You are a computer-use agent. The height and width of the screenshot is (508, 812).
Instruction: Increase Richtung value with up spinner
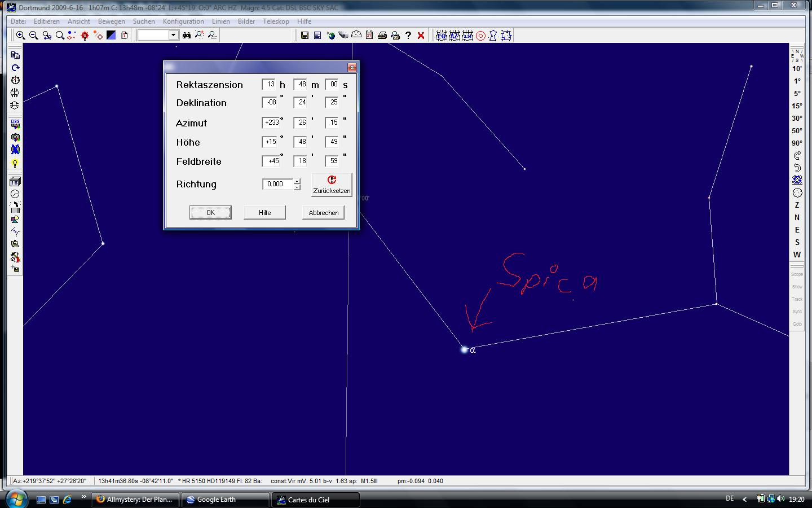coord(297,181)
